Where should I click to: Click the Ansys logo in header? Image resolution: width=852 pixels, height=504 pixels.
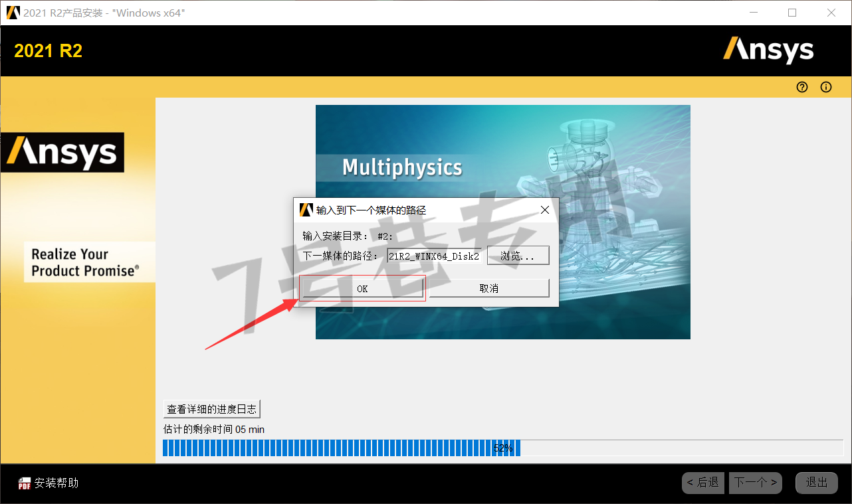[x=768, y=50]
